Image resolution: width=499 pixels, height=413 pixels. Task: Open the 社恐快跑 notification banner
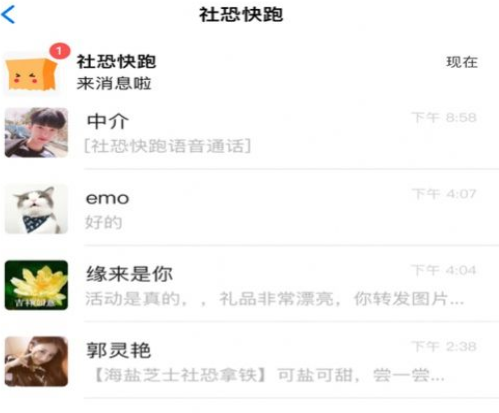pos(249,71)
